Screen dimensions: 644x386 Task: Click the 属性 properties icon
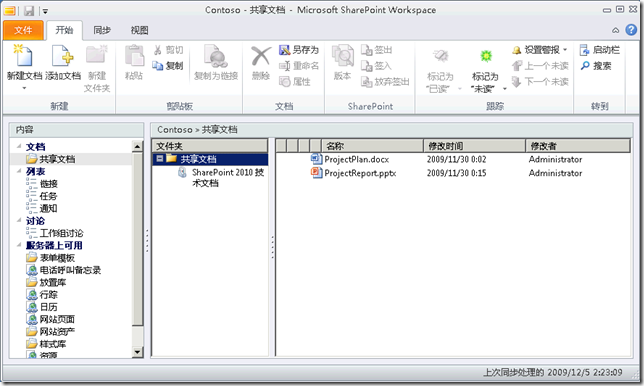coord(284,82)
